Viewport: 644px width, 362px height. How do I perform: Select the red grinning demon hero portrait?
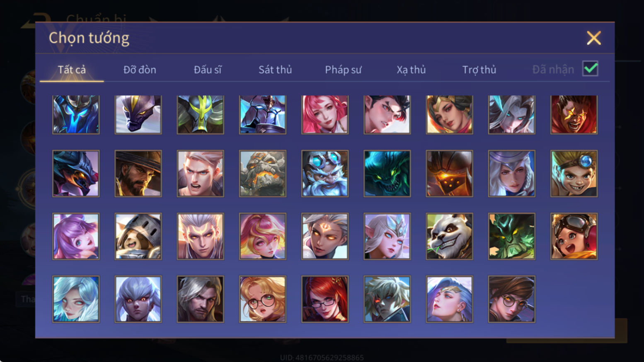[x=574, y=114]
